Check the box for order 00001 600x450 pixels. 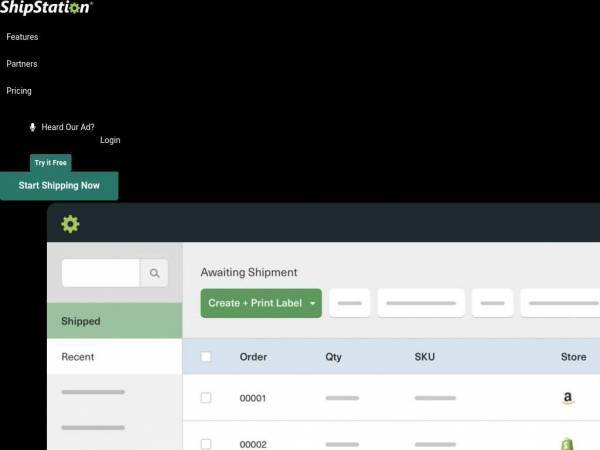pyautogui.click(x=206, y=398)
